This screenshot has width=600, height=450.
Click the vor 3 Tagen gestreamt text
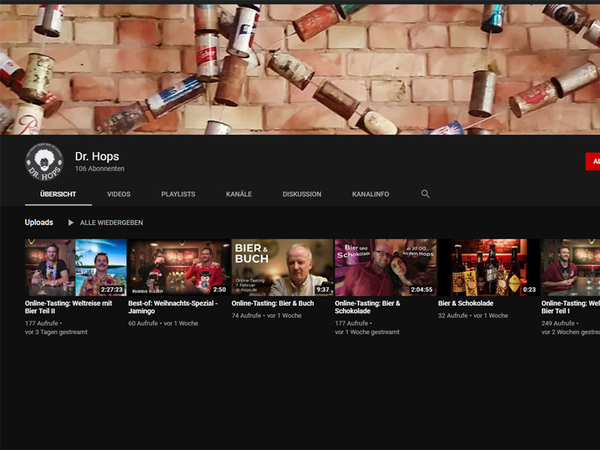point(56,332)
